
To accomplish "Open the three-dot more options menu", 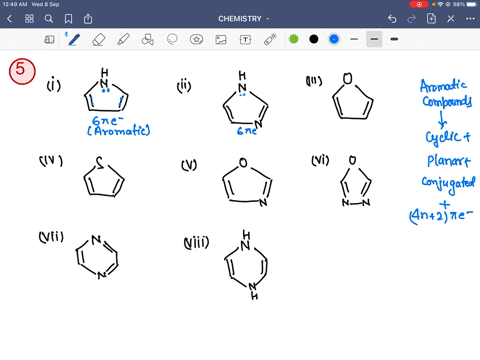I will (470, 19).
